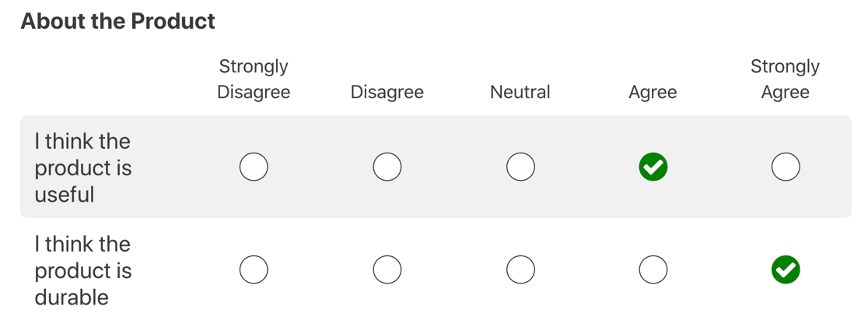
Task: Click the durable row's blank space between Disagree and Neutral
Action: 454,269
